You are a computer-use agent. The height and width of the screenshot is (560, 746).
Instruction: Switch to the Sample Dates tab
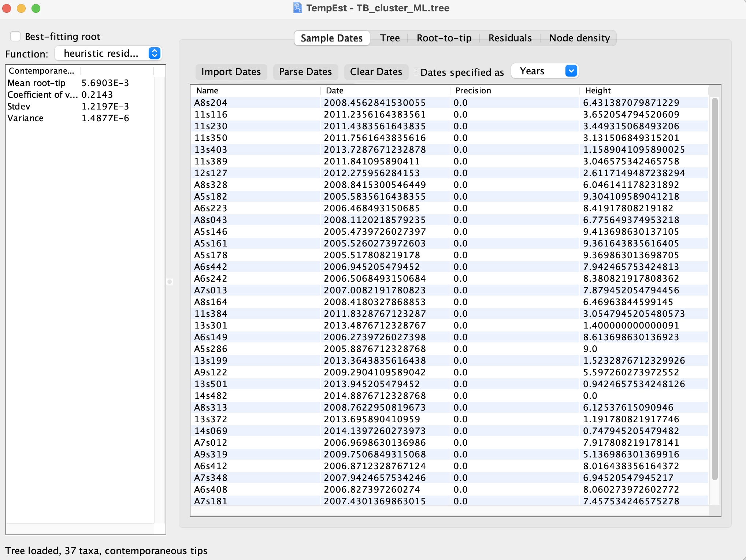331,38
